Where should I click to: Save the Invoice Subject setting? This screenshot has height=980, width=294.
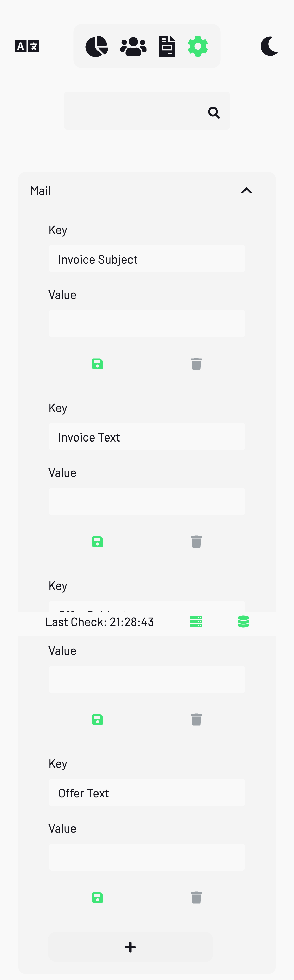point(98,364)
